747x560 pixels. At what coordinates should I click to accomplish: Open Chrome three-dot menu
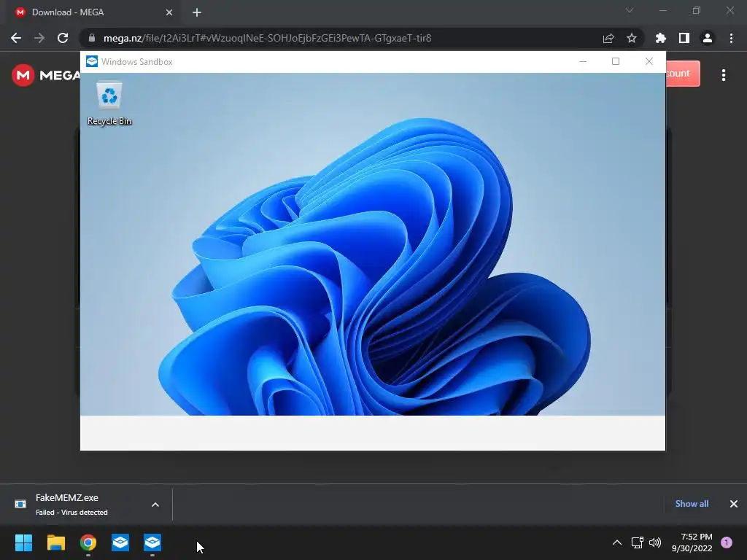(x=731, y=38)
